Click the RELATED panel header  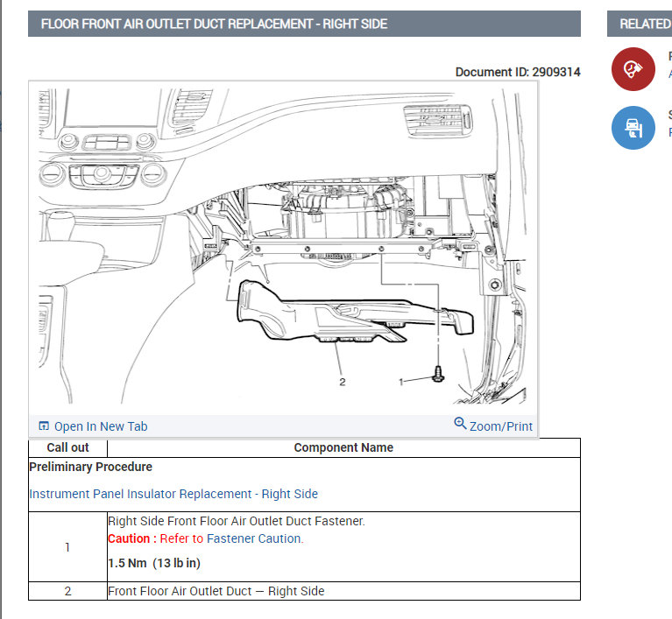[x=640, y=24]
